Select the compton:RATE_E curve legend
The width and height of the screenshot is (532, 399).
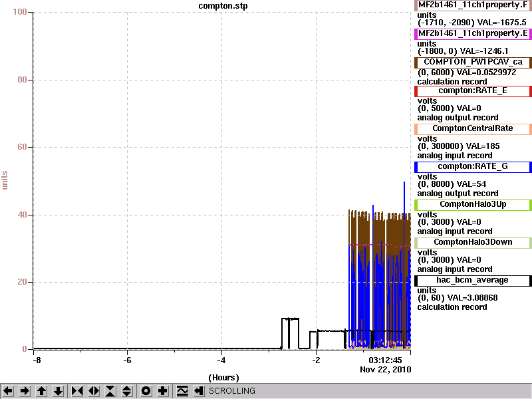[473, 91]
